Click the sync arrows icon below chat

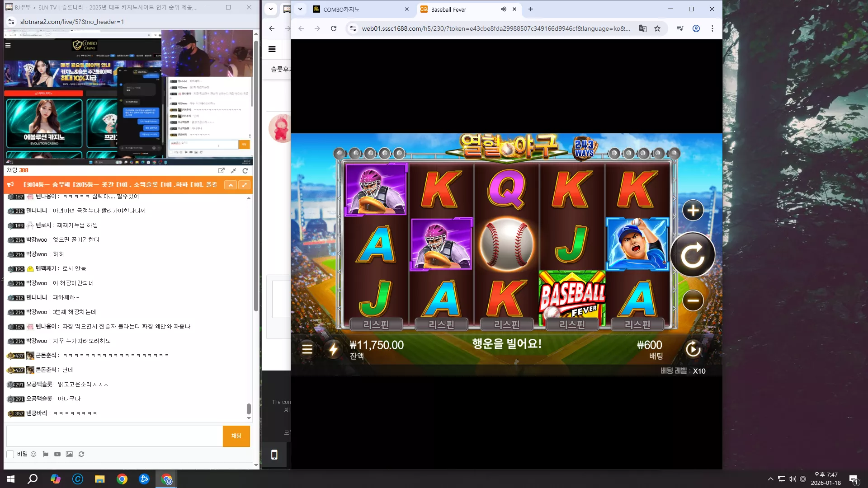click(x=81, y=454)
